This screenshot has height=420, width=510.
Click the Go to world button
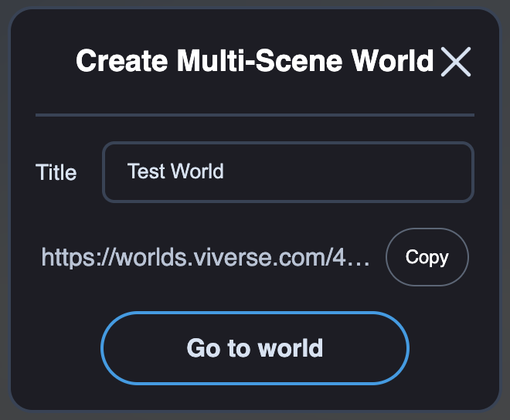click(x=254, y=348)
